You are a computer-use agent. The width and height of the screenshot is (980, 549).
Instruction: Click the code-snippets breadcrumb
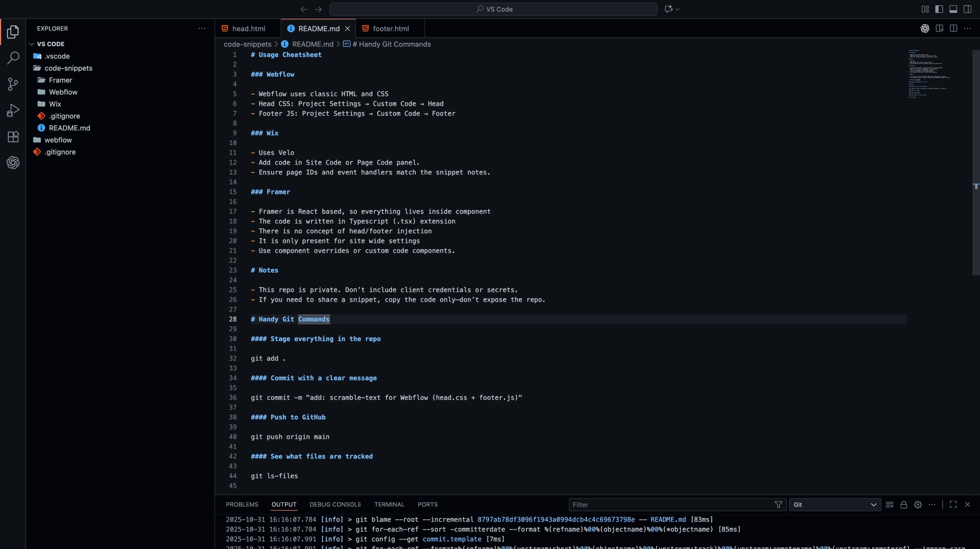click(247, 44)
